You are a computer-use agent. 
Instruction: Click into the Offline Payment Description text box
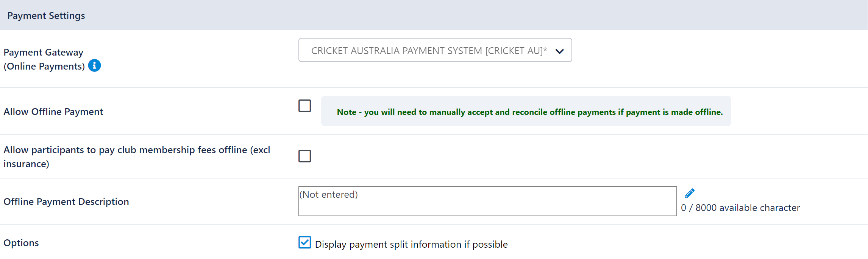click(487, 201)
